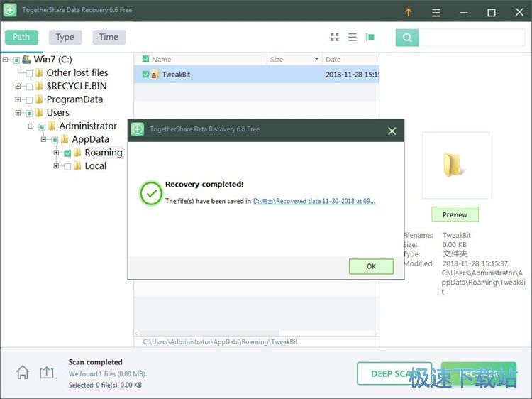This screenshot has width=532, height=399.
Task: Check the Other lost files checkbox
Action: 29,73
